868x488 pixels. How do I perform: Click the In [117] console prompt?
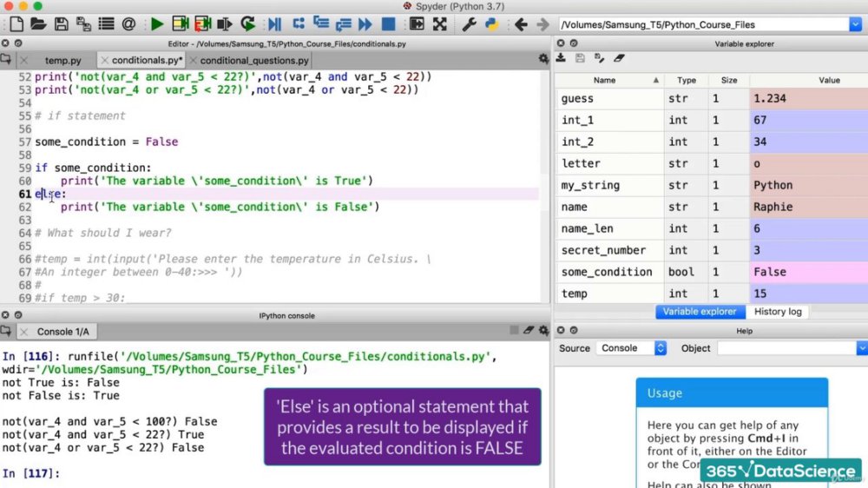(30, 473)
